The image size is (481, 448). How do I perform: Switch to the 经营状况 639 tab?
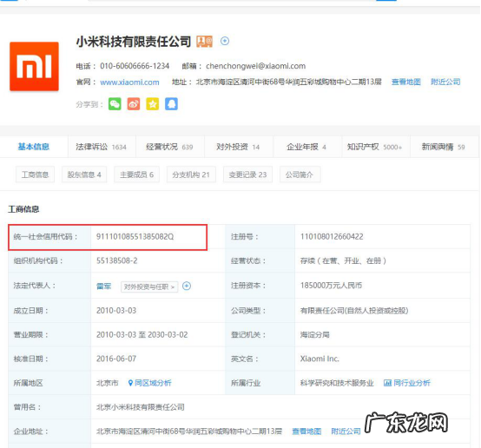coord(169,147)
